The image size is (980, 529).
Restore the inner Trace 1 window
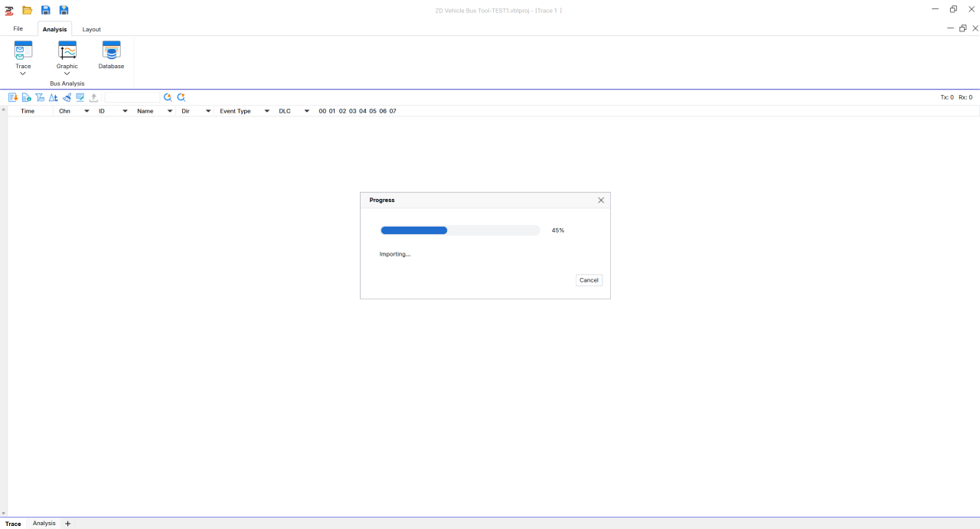pos(963,28)
